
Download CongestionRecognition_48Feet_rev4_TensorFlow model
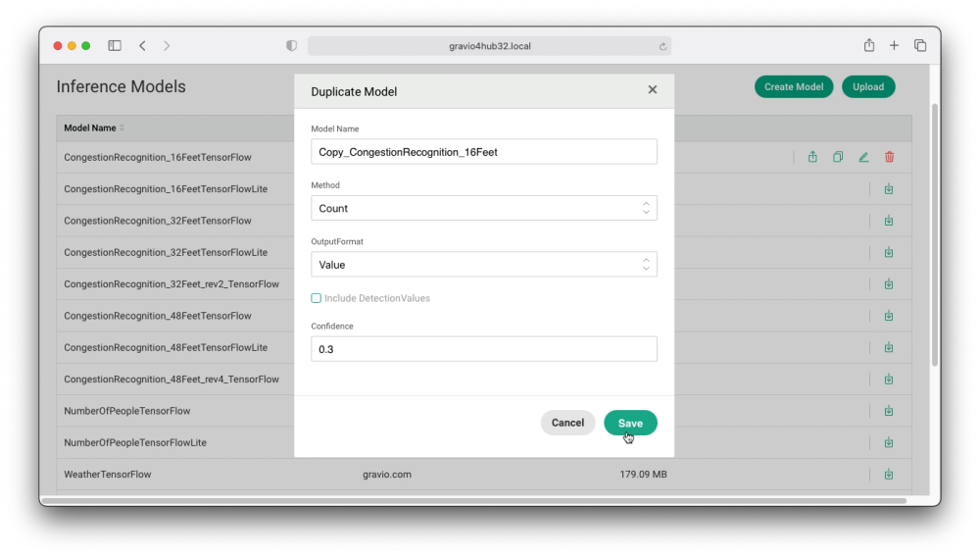pos(889,380)
